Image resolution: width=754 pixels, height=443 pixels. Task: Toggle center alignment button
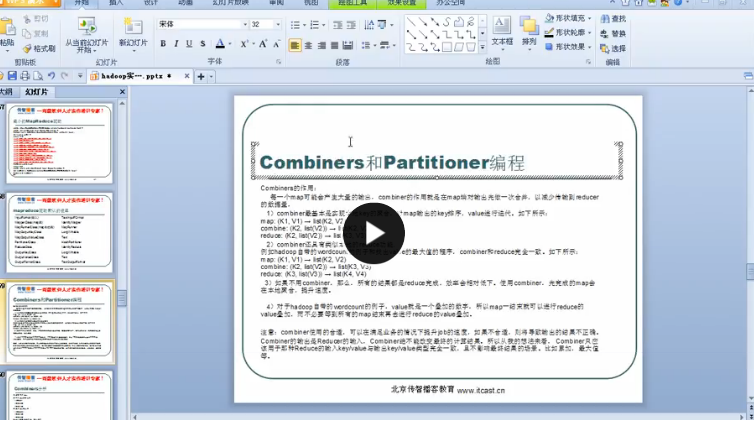coord(308,46)
